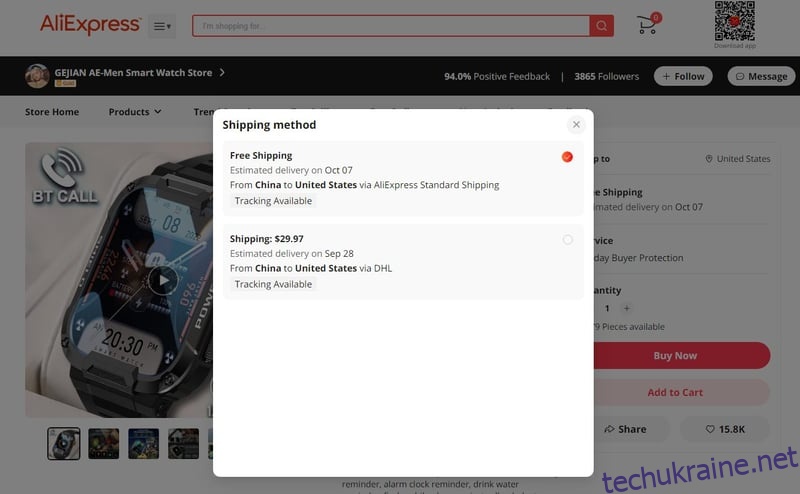800x494 pixels.
Task: Click the "Tracking Available" tag under Free Shipping
Action: tap(273, 201)
